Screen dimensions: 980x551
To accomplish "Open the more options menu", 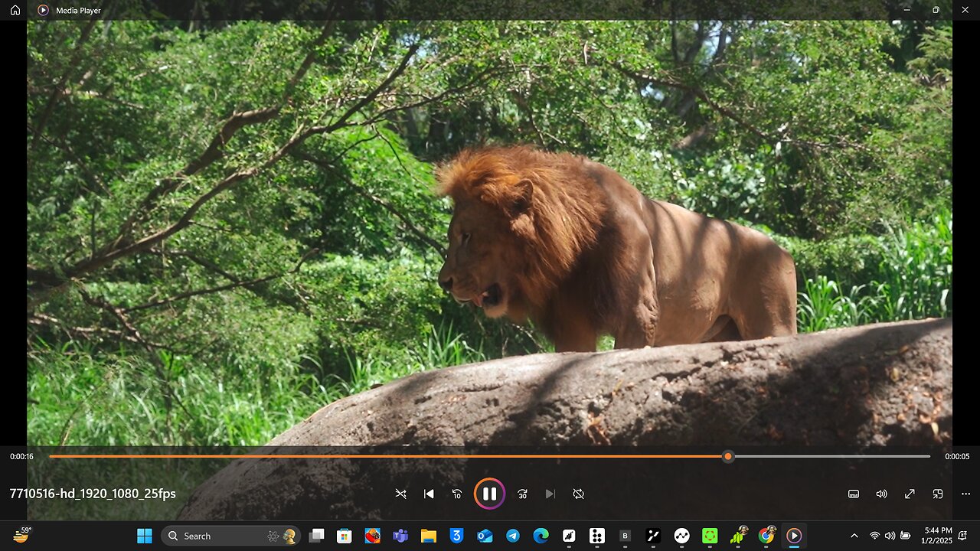I will coord(965,494).
